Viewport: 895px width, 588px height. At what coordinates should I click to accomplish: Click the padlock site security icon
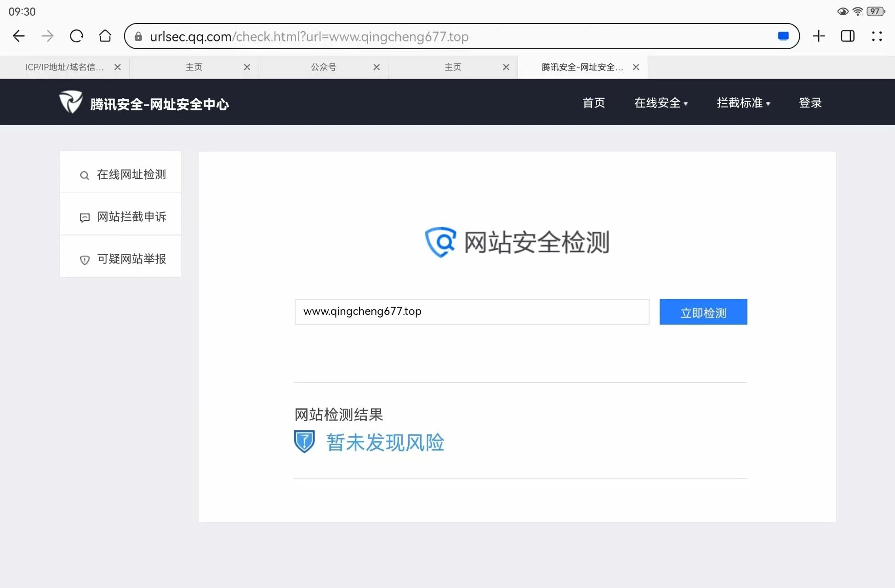click(138, 36)
